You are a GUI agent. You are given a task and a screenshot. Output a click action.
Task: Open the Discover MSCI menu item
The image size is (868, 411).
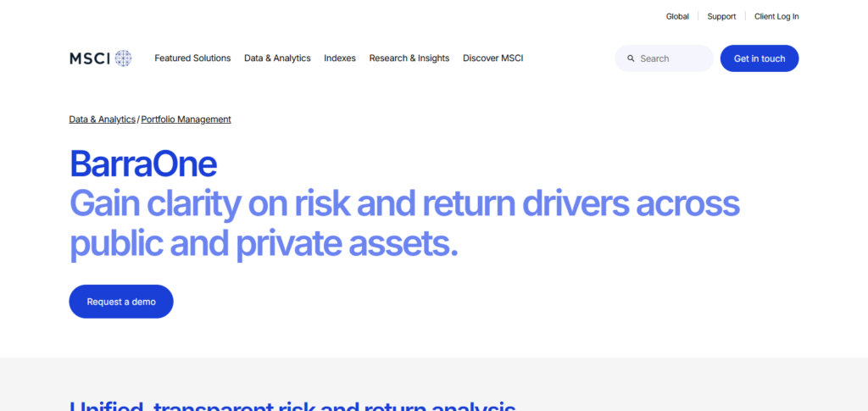492,58
